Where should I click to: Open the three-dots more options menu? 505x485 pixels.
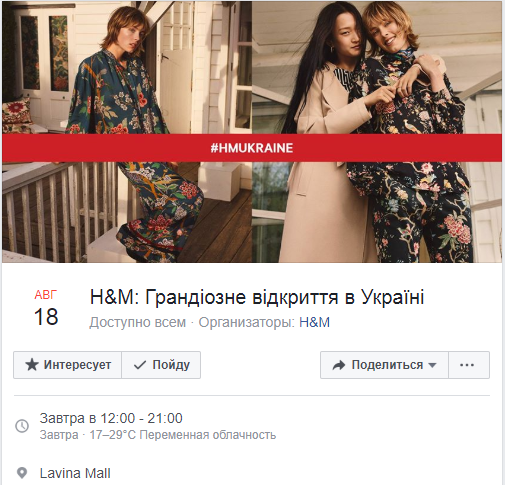469,365
